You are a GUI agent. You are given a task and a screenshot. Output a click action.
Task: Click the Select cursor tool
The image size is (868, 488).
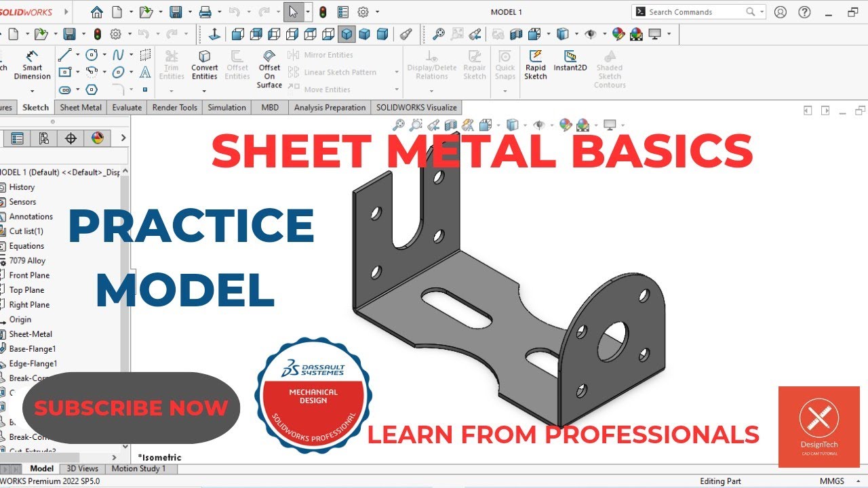[293, 12]
